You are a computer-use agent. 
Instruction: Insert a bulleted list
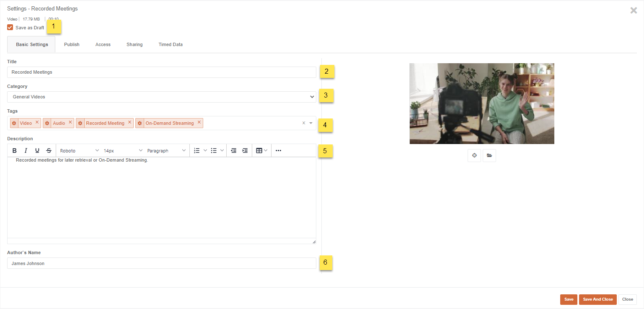(x=214, y=151)
